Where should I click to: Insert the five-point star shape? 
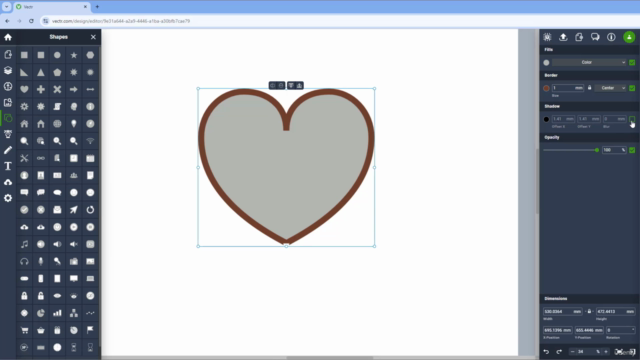point(74,55)
